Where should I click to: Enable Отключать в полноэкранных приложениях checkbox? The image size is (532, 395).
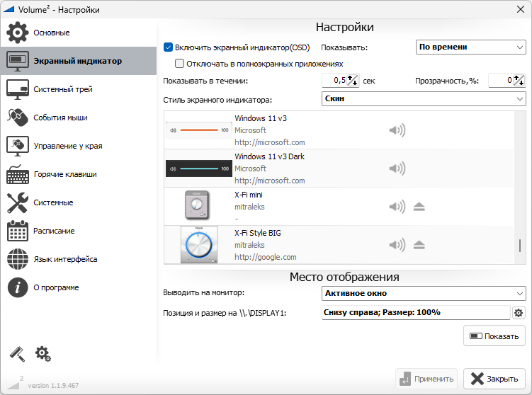coord(179,64)
